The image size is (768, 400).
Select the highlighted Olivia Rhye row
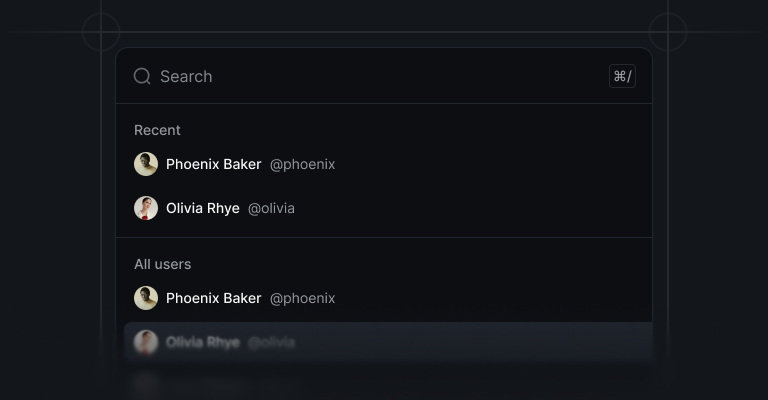click(388, 342)
